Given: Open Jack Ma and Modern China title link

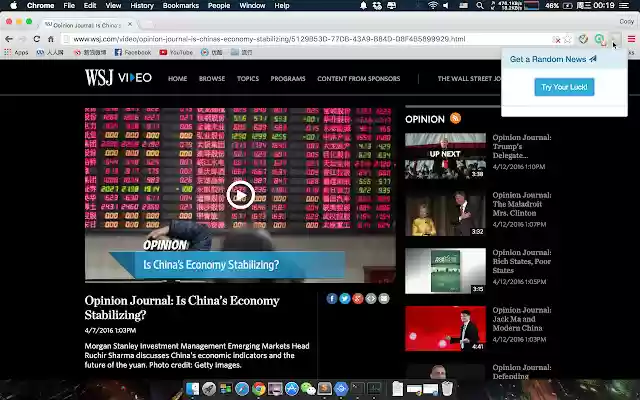Looking at the screenshot, I should (x=522, y=319).
